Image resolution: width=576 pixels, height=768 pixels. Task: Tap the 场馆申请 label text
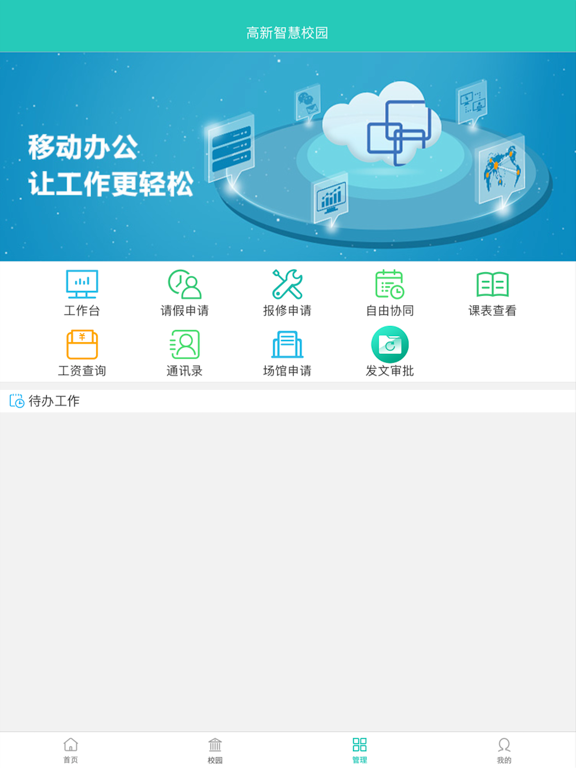point(288,371)
